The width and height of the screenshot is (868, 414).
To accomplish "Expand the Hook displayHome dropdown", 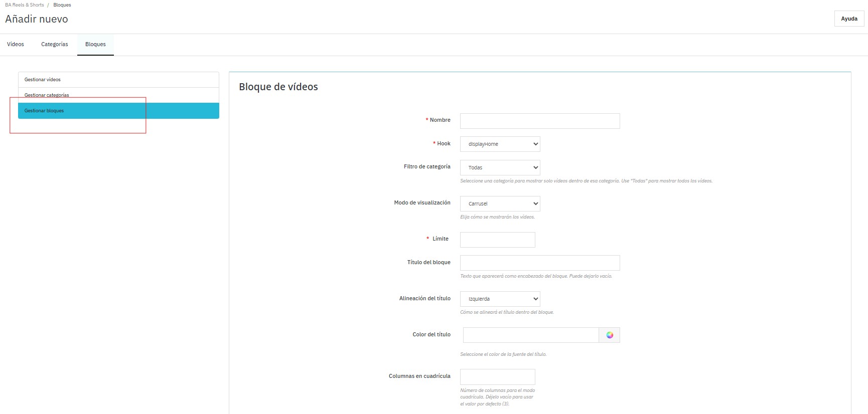I will point(500,144).
